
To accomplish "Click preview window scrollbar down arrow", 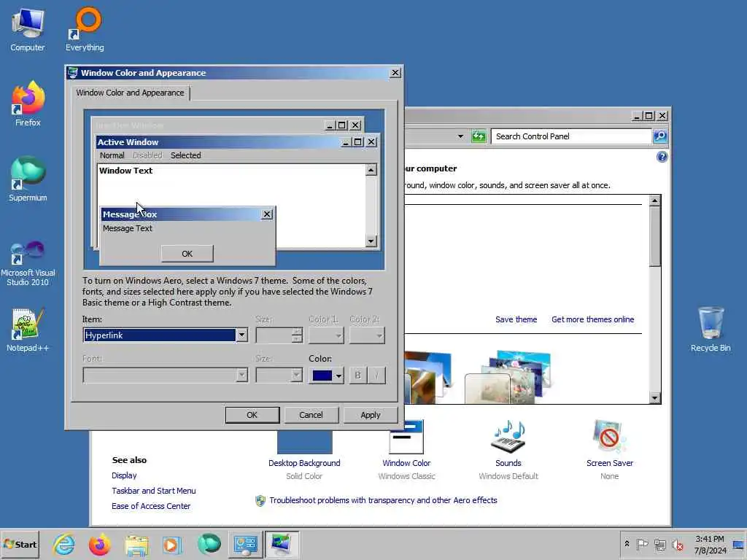I will (371, 241).
